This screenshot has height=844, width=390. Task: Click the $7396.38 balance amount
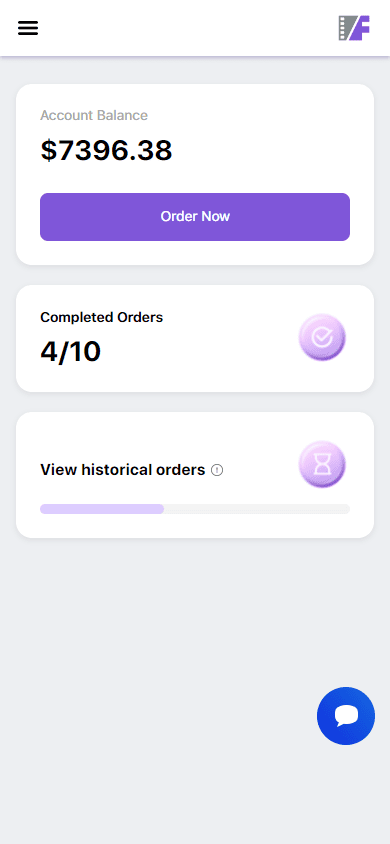tap(107, 150)
